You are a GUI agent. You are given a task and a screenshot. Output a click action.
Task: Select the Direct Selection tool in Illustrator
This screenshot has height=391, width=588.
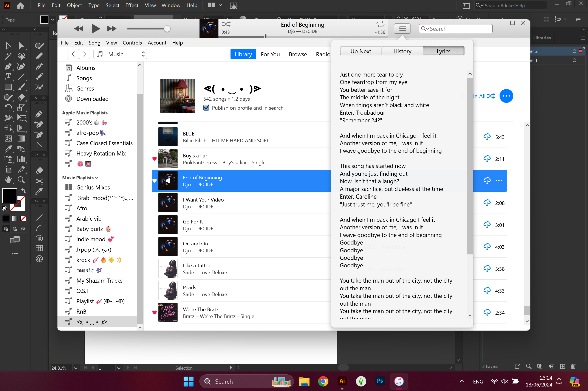pos(22,46)
